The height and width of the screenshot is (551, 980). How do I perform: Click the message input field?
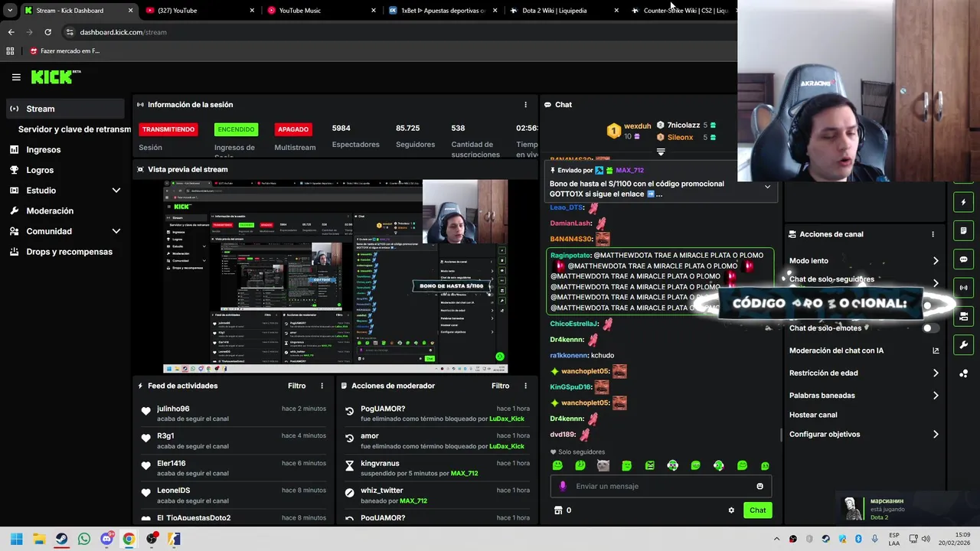(x=661, y=486)
